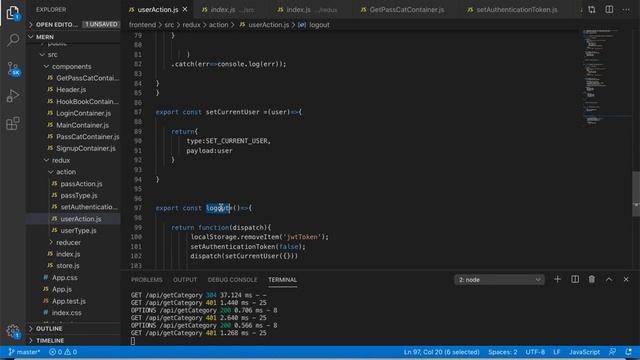
Task: Click the feedback icon in status bar
Action: point(612,352)
